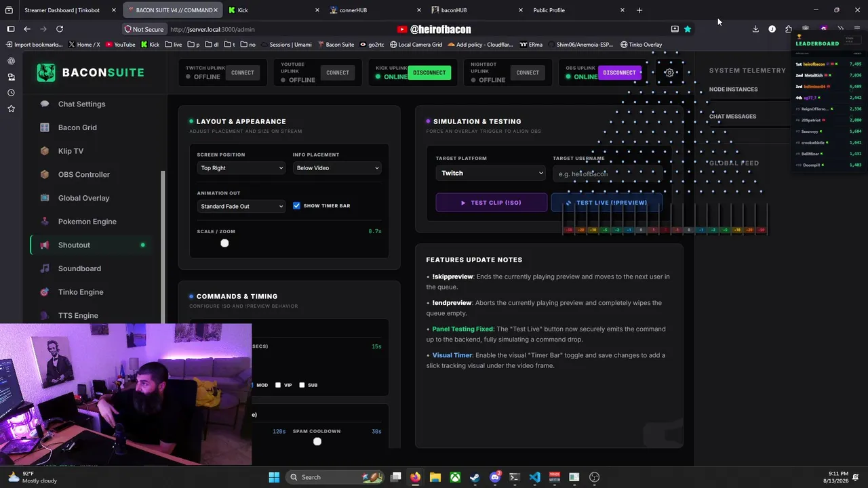
Task: Open the Bacon Grid section
Action: click(x=77, y=127)
